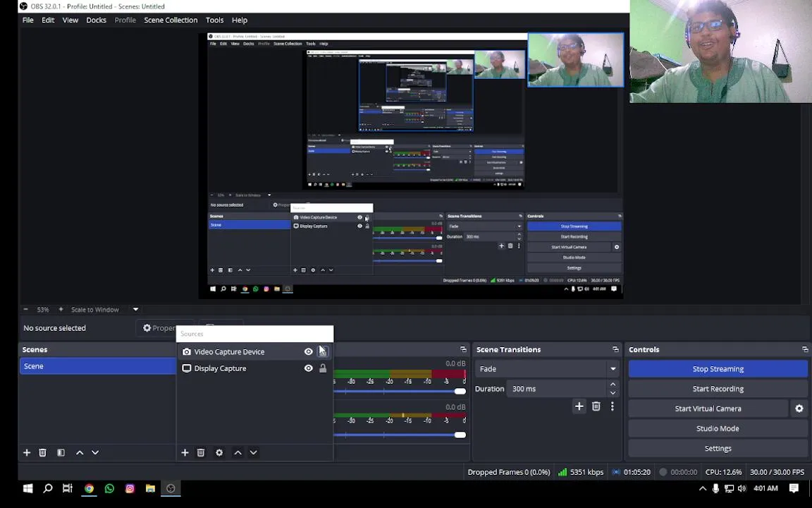Image resolution: width=812 pixels, height=508 pixels.
Task: Select the Scene item in Scenes list
Action: click(97, 366)
